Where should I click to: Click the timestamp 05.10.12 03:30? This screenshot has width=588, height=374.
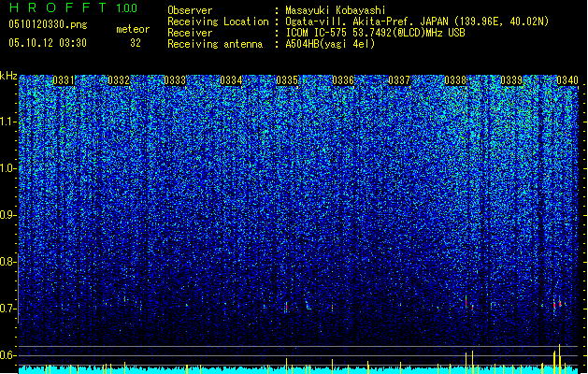point(48,43)
